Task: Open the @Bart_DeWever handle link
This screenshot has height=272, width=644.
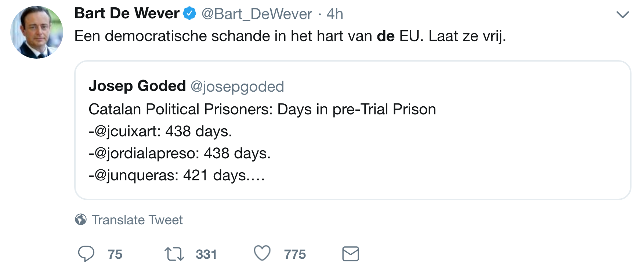Action: coord(257,14)
